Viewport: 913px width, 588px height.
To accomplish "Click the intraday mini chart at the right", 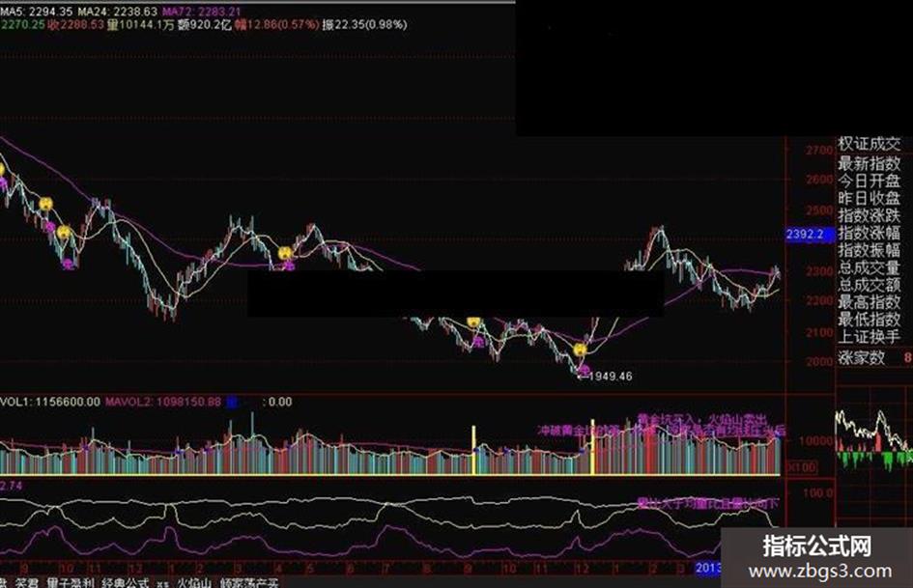I will click(x=874, y=439).
